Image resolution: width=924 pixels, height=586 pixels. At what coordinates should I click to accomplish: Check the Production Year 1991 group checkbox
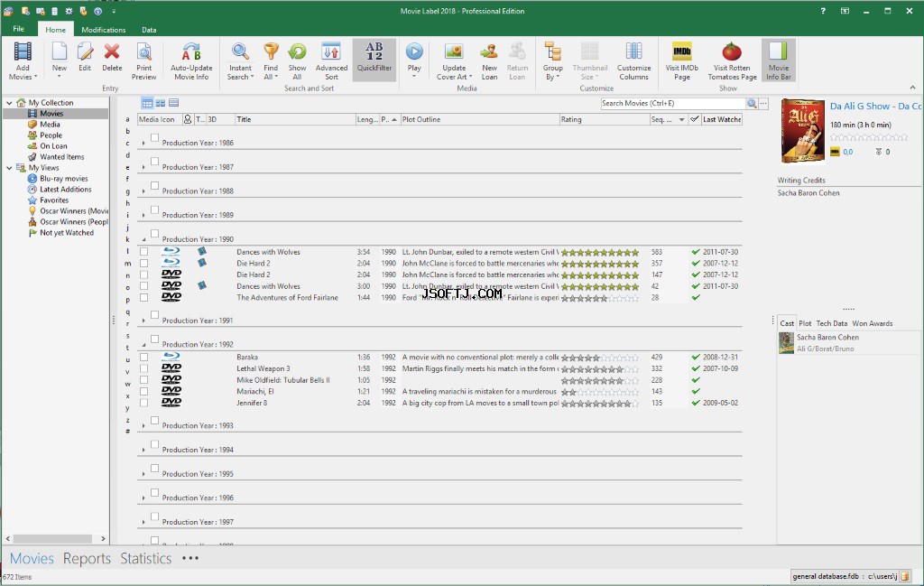tap(154, 315)
